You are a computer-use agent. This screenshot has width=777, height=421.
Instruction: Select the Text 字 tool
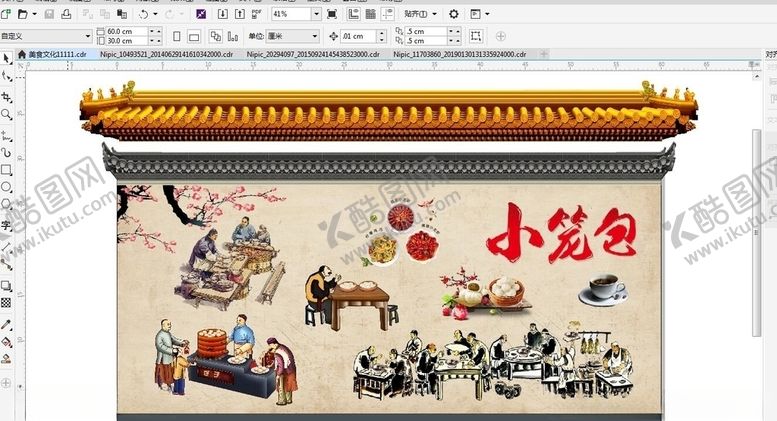coord(6,224)
